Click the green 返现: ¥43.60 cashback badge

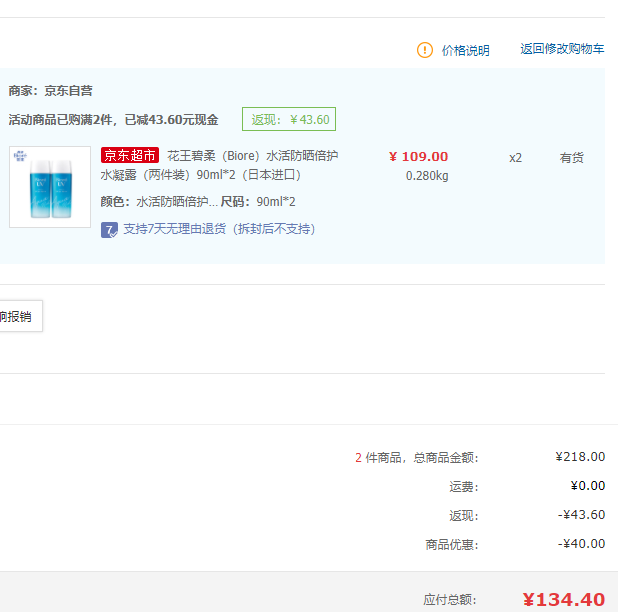pos(289,119)
